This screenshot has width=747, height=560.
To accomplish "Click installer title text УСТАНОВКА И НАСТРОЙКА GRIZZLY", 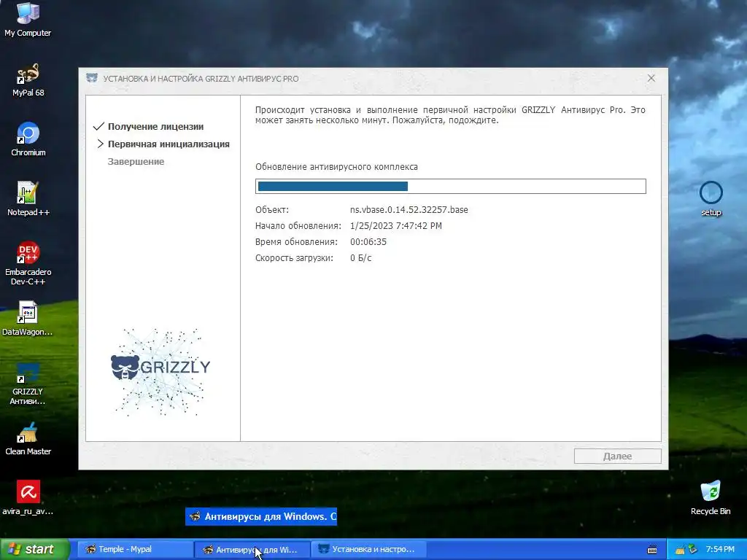I will pos(201,79).
